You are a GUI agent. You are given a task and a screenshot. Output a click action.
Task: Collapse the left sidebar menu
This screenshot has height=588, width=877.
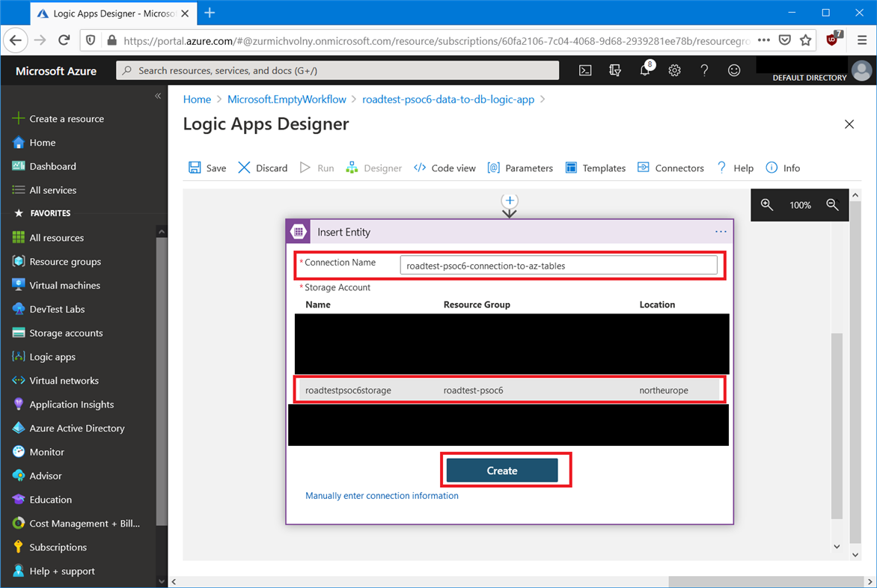[158, 96]
